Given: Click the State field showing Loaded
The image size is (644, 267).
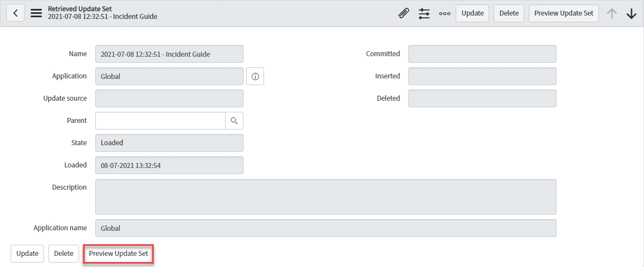Looking at the screenshot, I should click(x=169, y=143).
